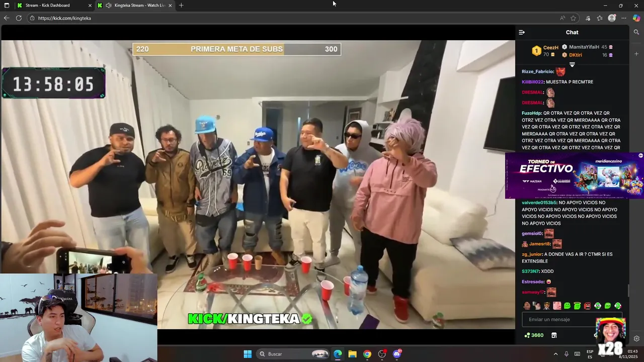
Task: Insert the green smiling blob emote
Action: coord(567,306)
